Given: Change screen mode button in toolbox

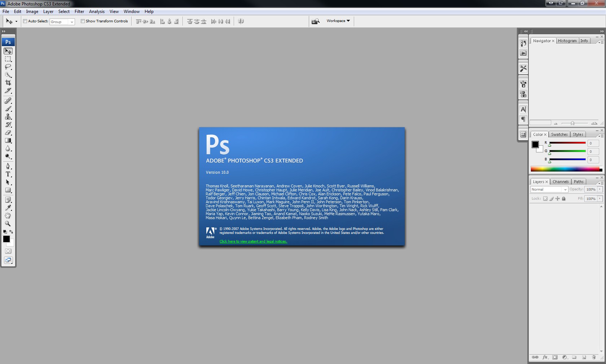Looking at the screenshot, I should click(8, 260).
